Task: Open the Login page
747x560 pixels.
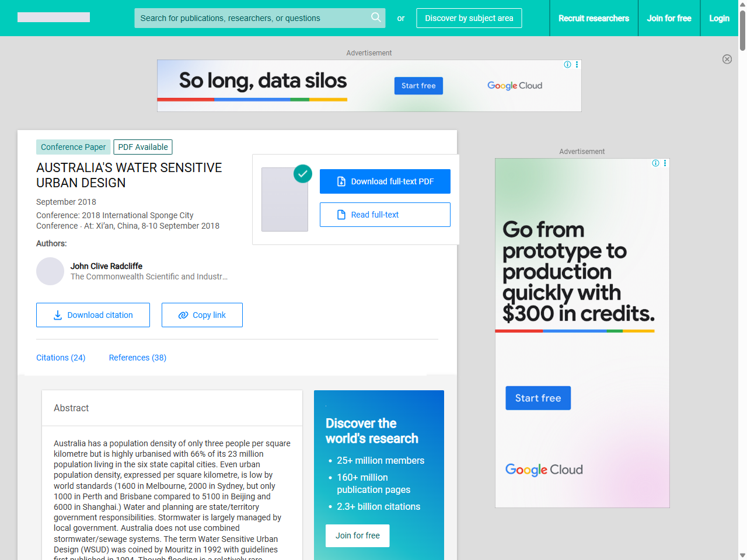Action: [719, 18]
